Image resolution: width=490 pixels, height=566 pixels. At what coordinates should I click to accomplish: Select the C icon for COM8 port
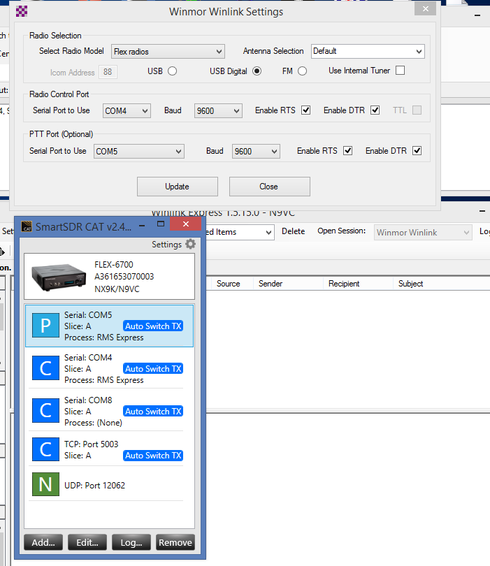pyautogui.click(x=45, y=410)
